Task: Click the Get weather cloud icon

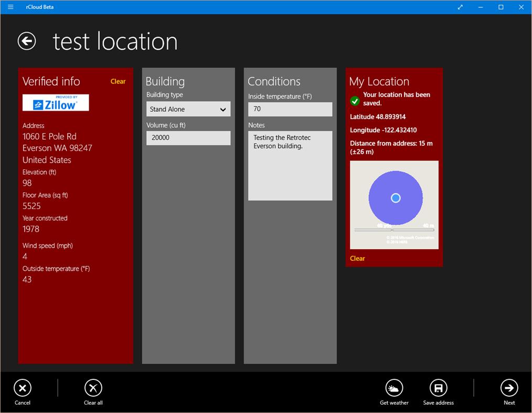Action: tap(394, 388)
